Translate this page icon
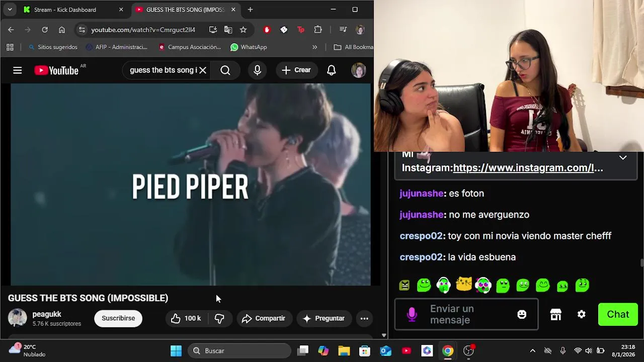 [x=228, y=30]
